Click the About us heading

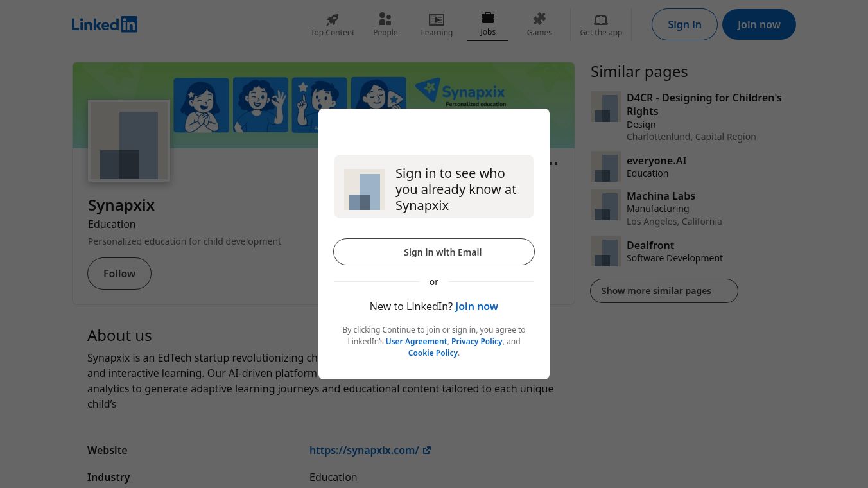point(119,335)
